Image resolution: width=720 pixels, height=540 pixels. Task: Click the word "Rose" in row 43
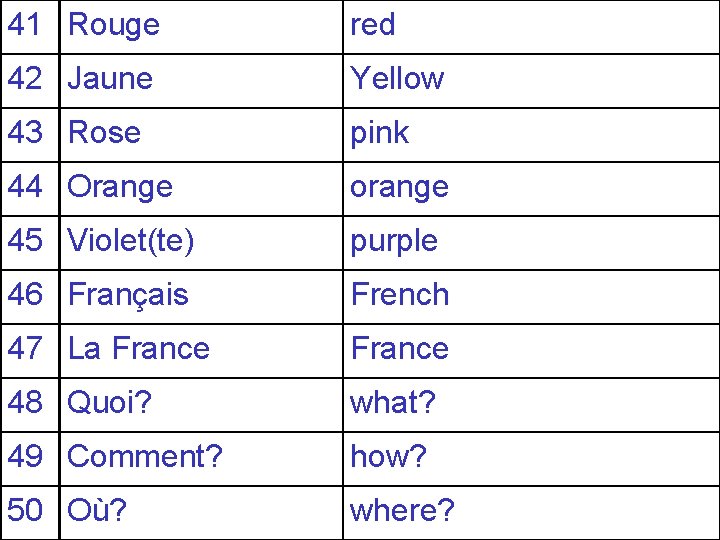(104, 133)
